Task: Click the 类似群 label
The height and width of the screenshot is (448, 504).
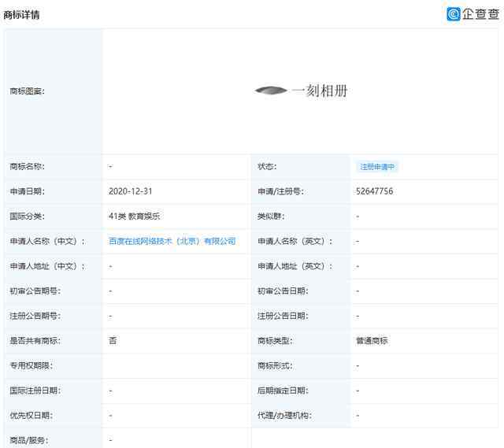Action: [x=271, y=217]
